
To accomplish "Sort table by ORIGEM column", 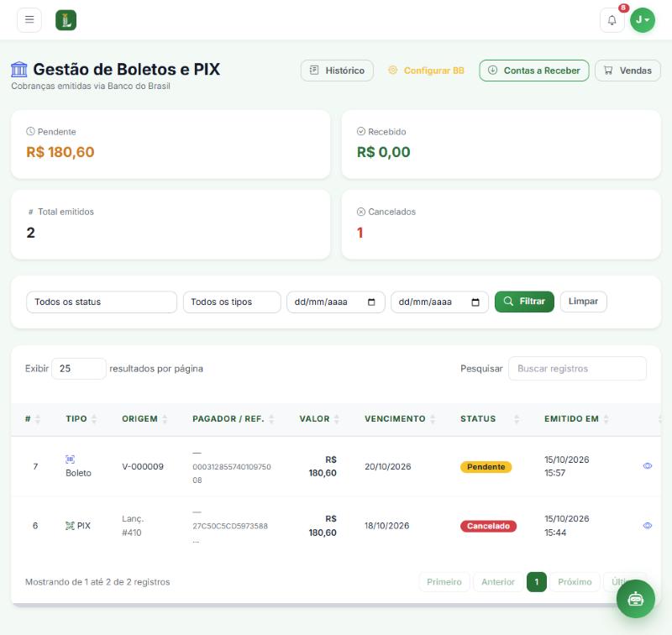I will (x=144, y=419).
